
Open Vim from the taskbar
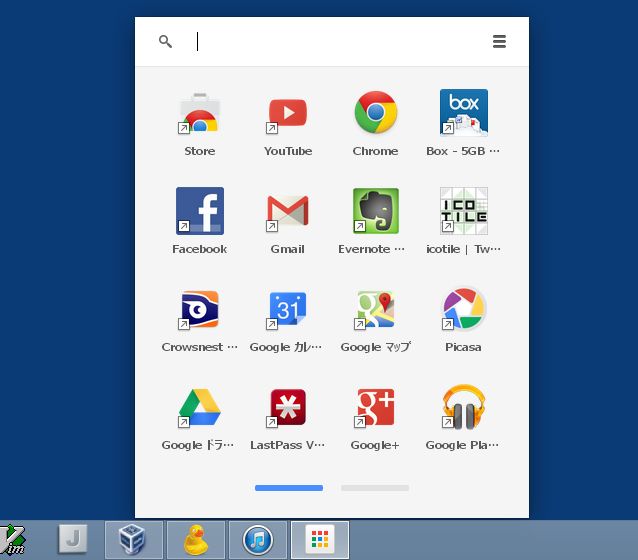[12, 540]
